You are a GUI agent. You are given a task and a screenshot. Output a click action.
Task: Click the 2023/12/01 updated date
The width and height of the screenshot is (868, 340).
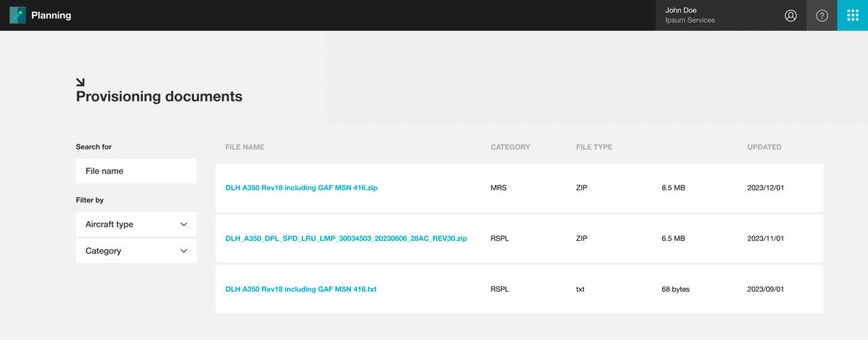(x=766, y=187)
